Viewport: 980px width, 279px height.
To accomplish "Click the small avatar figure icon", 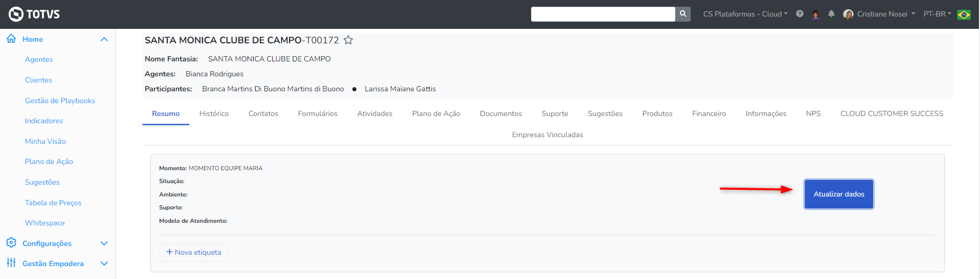I will [816, 14].
